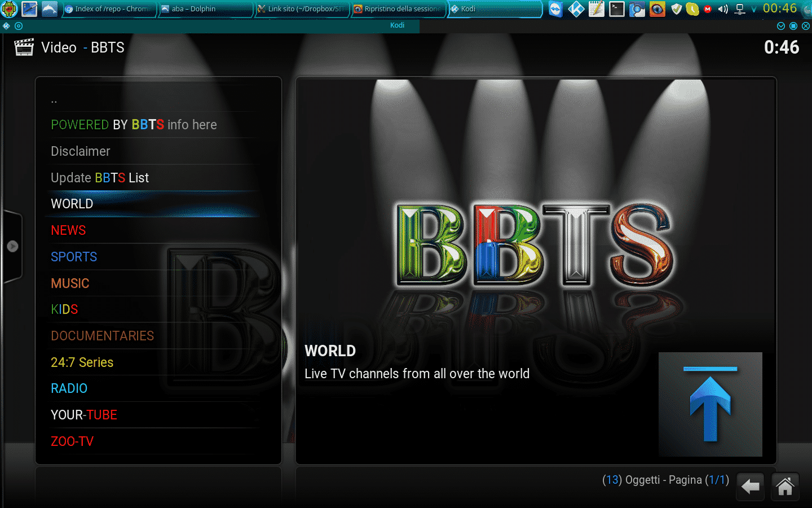The image size is (812, 508).
Task: Close Kodi window with titlebar X button
Action: (x=806, y=26)
